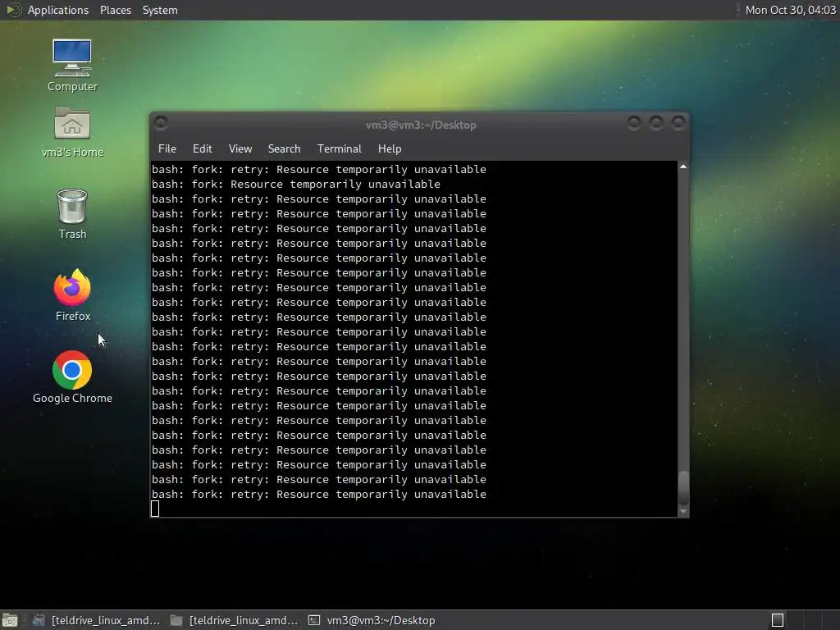
Task: Open the terminal View menu
Action: coord(240,149)
